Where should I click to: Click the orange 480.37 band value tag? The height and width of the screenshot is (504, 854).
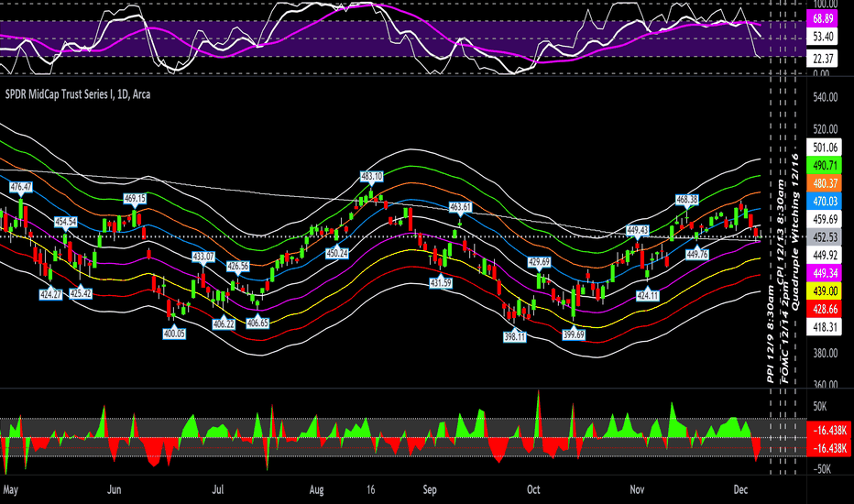(825, 183)
